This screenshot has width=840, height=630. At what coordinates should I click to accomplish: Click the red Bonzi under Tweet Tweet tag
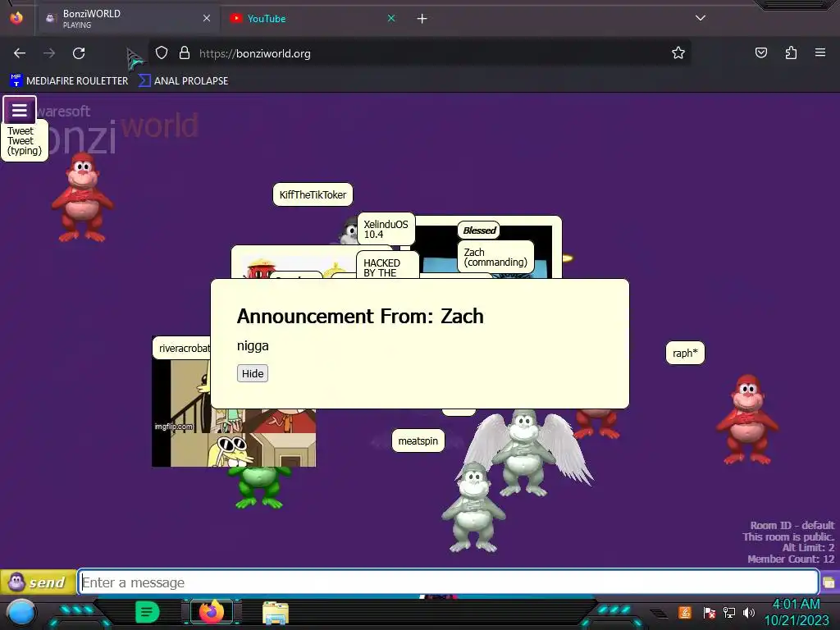click(82, 197)
